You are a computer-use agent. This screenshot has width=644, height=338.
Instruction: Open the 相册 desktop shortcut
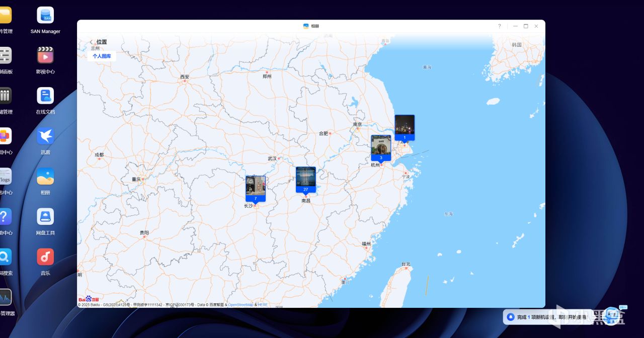[45, 176]
